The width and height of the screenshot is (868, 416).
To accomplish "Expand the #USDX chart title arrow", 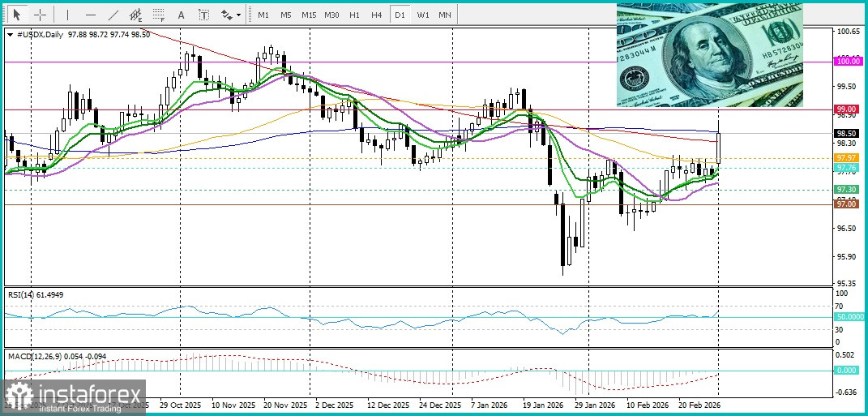I will pos(10,35).
